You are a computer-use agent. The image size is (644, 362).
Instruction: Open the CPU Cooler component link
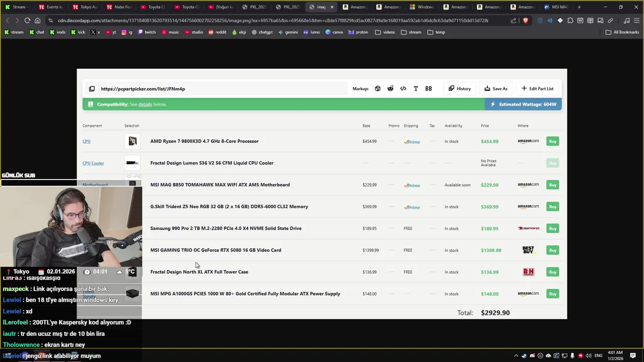tap(93, 163)
